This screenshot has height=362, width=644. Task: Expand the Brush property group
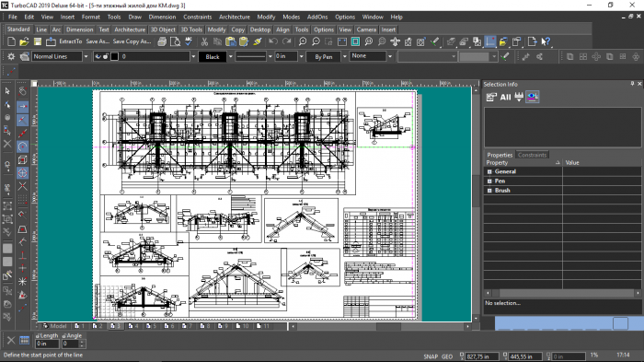coord(489,191)
